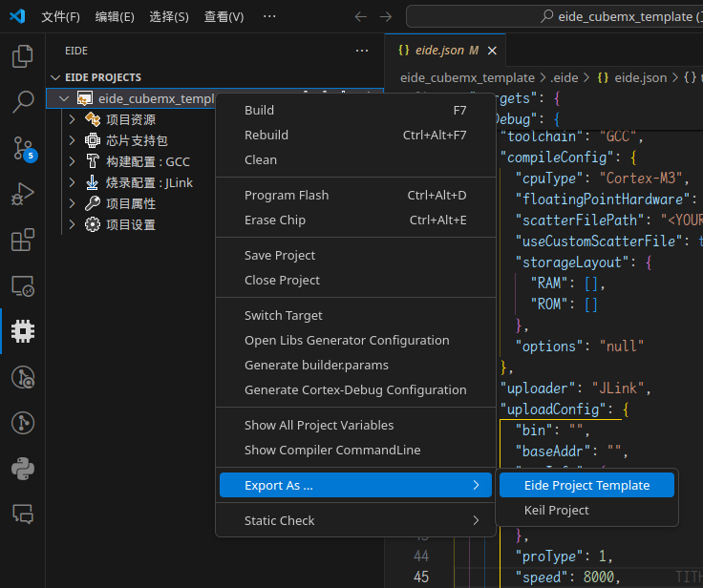Click the title bar search box
Screen dimensions: 703x588
coord(555,16)
